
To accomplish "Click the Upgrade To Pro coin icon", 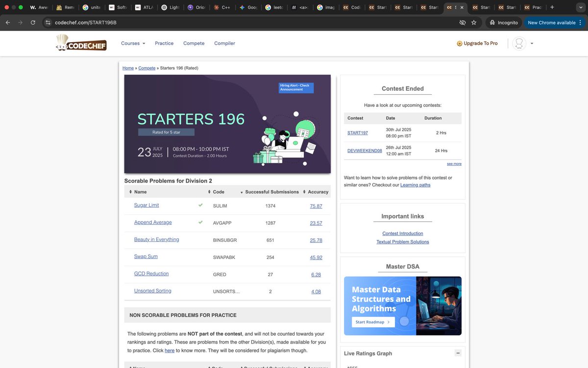I will click(x=459, y=44).
